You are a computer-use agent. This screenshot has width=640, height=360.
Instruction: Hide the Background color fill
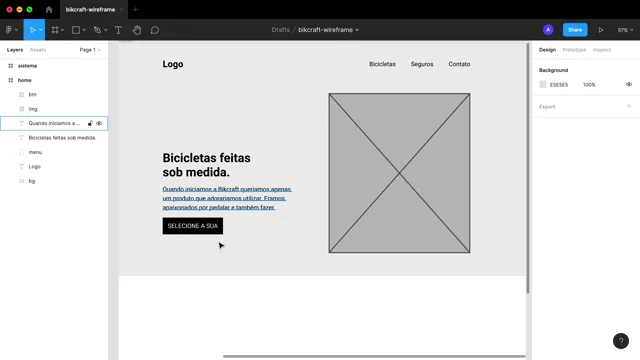click(629, 84)
